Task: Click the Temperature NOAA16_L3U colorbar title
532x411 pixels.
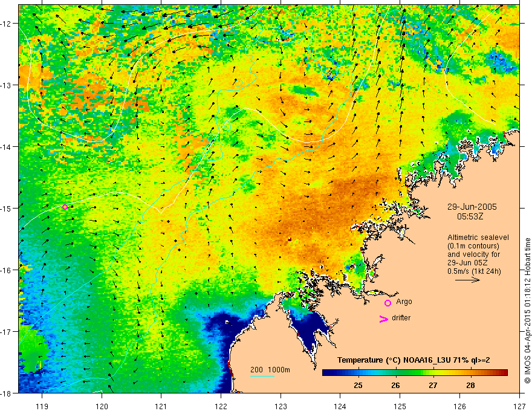Action: coord(414,360)
